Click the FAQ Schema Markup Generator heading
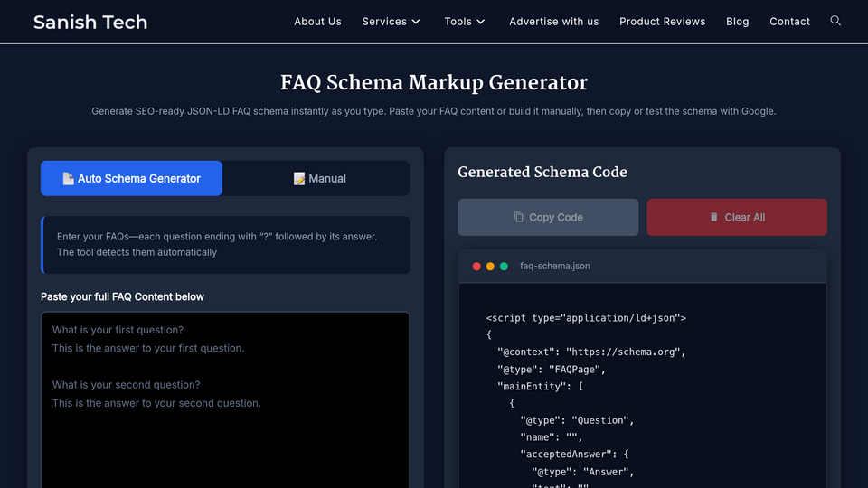The width and height of the screenshot is (868, 488). click(433, 83)
